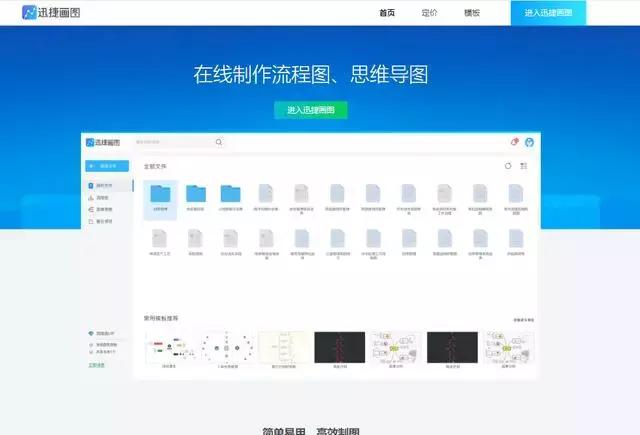Select the sidebar item with the bar-chart icon
The width and height of the screenshot is (640, 435).
99,198
